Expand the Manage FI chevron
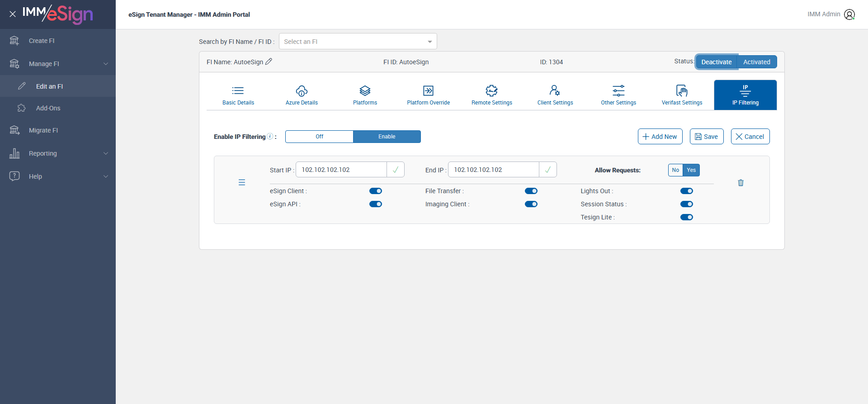The width and height of the screenshot is (868, 404). [106, 64]
